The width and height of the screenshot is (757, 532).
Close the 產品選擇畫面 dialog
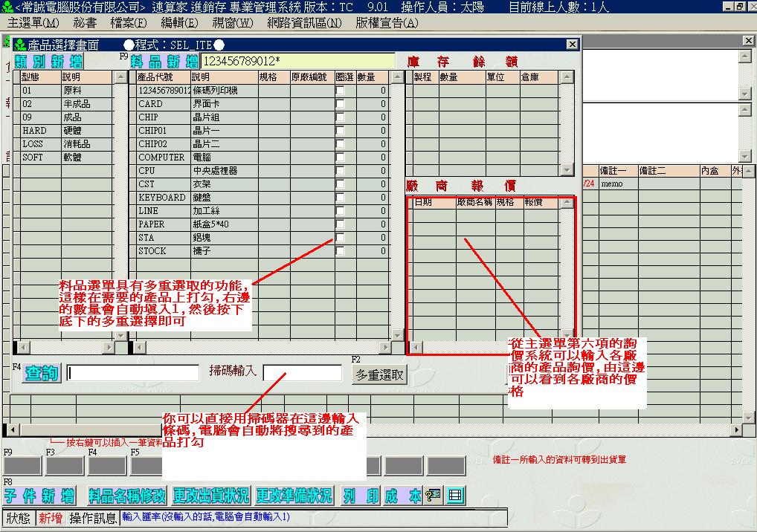pyautogui.click(x=571, y=45)
